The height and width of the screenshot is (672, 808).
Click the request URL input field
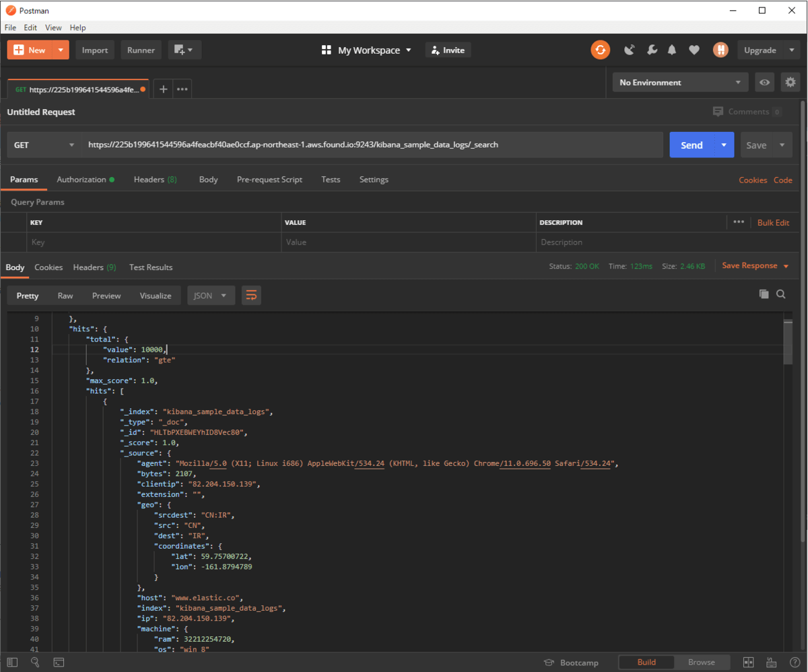point(370,145)
